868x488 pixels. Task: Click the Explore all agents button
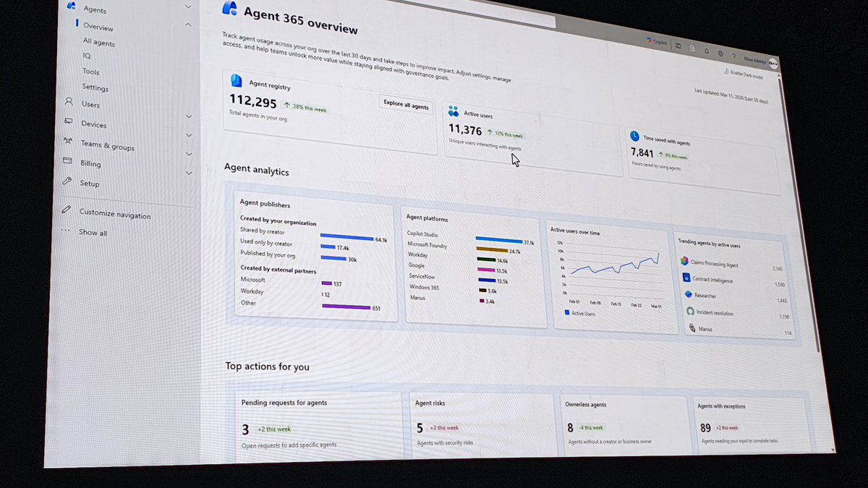pyautogui.click(x=406, y=105)
